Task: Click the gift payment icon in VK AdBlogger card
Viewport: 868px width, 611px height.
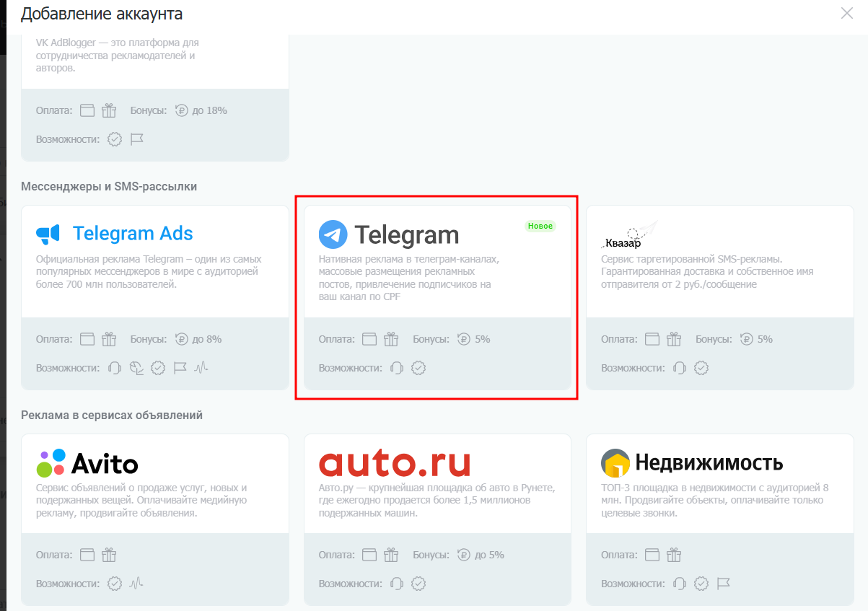Action: tap(109, 110)
